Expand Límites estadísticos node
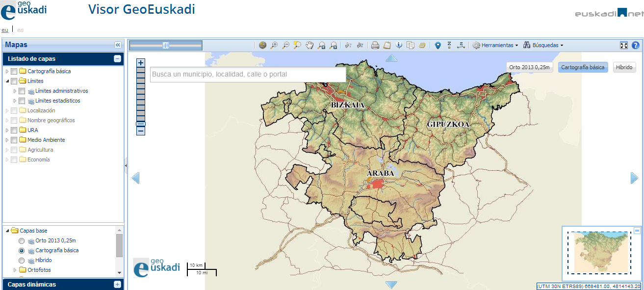The image size is (644, 290). [15, 101]
